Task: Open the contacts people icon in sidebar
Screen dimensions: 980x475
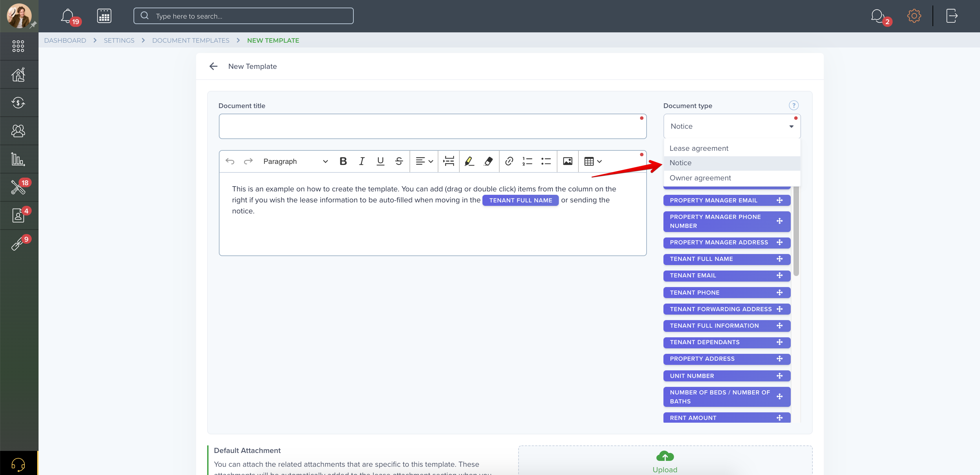Action: coord(18,131)
